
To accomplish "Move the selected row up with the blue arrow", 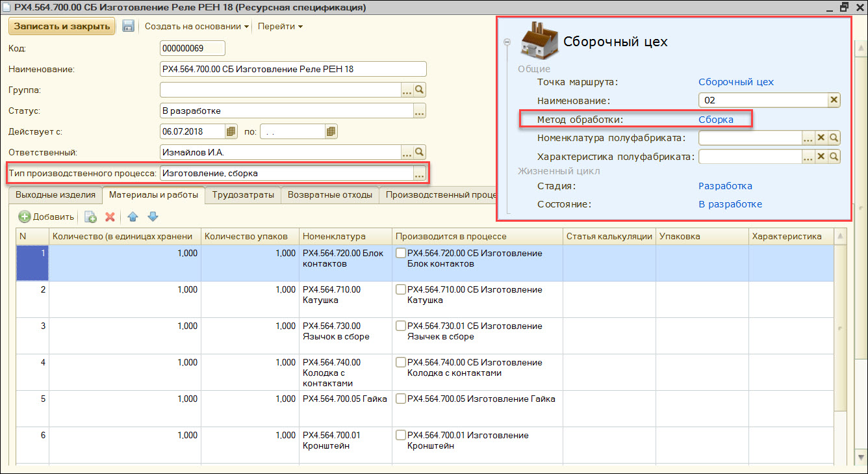I will tap(134, 217).
